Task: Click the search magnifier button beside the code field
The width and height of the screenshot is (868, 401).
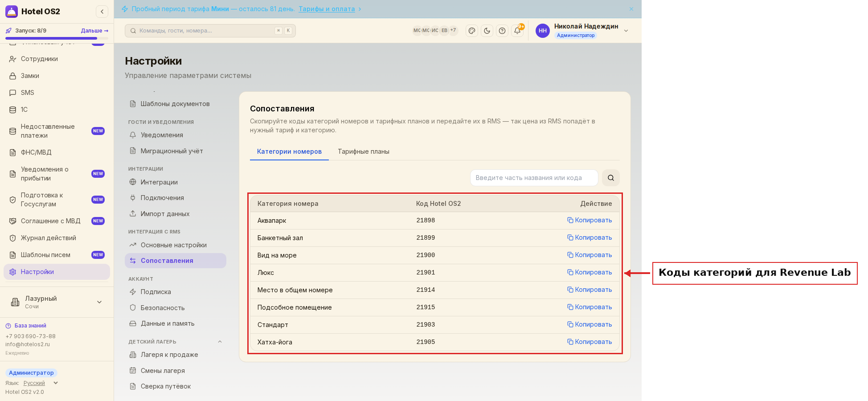Action: pos(611,178)
